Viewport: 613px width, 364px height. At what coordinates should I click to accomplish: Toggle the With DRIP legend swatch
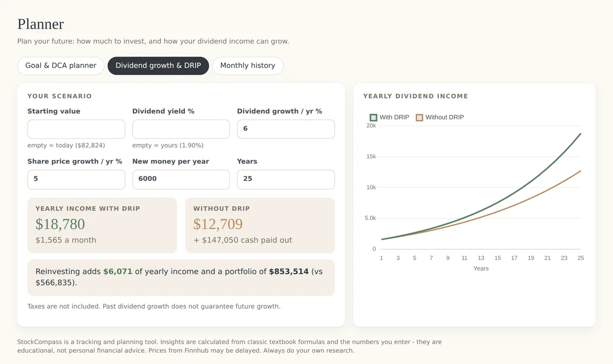373,117
